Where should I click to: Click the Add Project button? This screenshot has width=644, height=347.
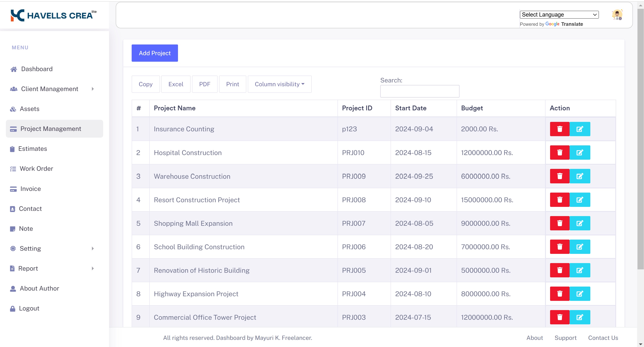[x=155, y=53]
